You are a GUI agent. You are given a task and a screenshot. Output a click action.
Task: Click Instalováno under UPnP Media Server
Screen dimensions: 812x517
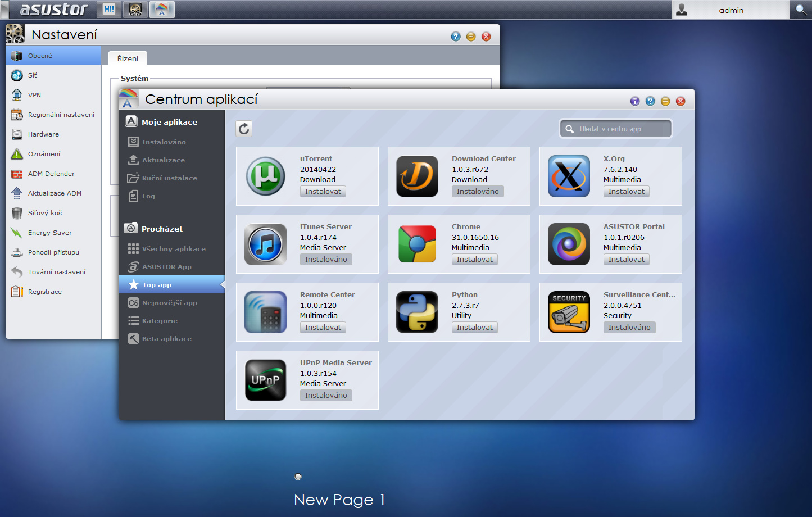point(326,395)
